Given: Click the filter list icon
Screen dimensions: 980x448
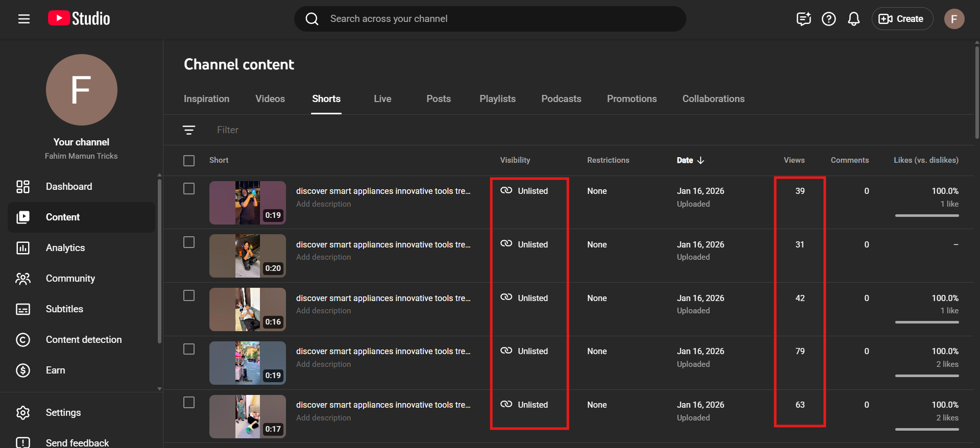Looking at the screenshot, I should 189,130.
